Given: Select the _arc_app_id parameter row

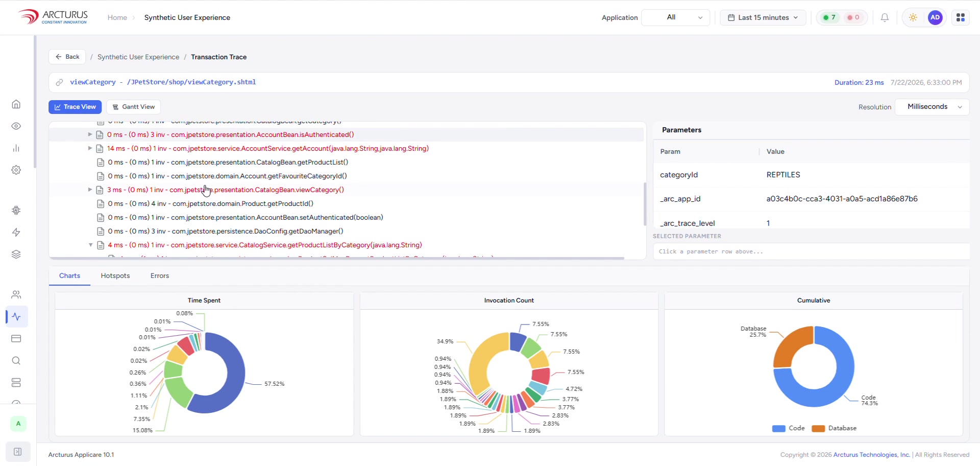Looking at the screenshot, I should click(812, 199).
